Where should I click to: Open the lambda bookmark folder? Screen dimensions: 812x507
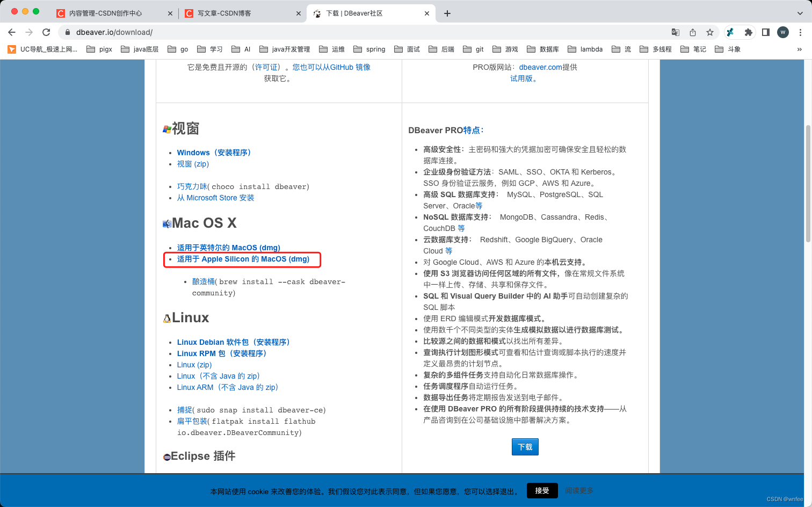pos(585,49)
